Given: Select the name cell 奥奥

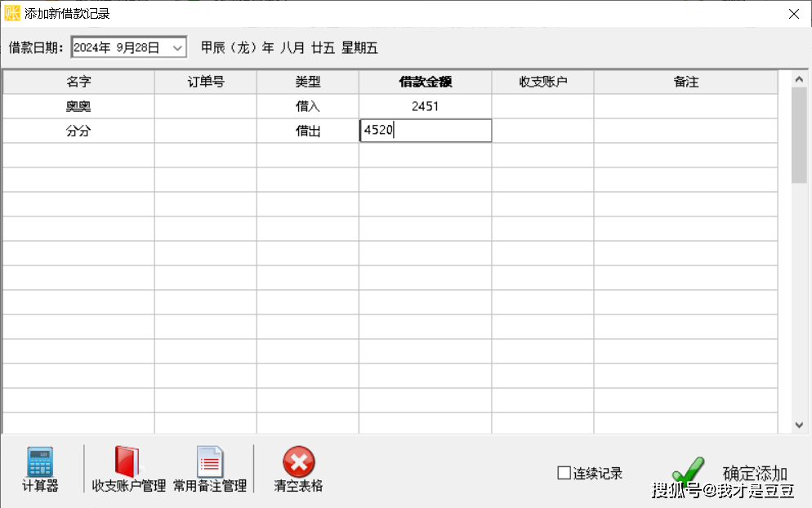Looking at the screenshot, I should [x=78, y=106].
